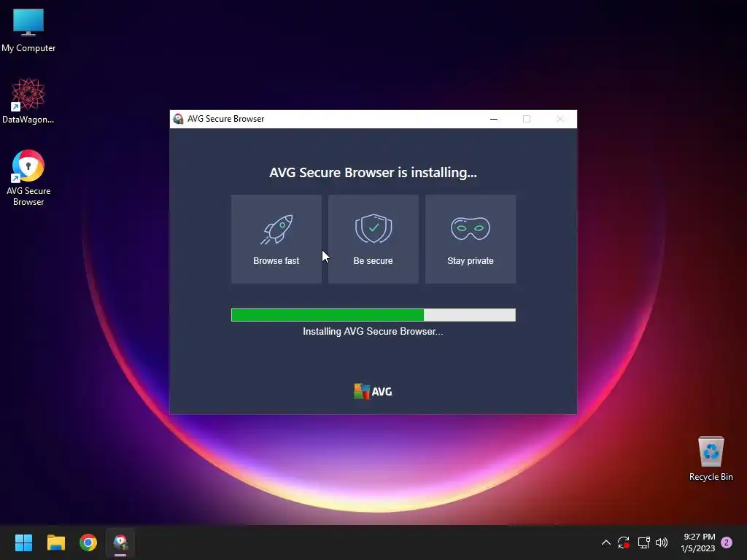Select AVG installer taskbar icon
The image size is (747, 560).
(120, 542)
